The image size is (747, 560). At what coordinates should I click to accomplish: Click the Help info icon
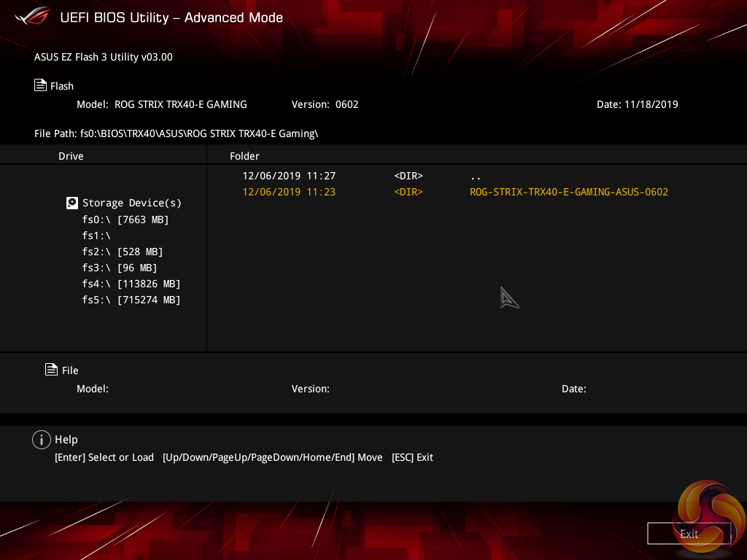42,440
